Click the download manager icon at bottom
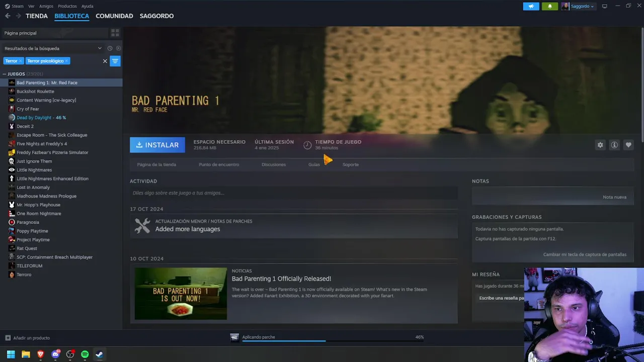Viewport: 644px width, 362px height. point(234,337)
